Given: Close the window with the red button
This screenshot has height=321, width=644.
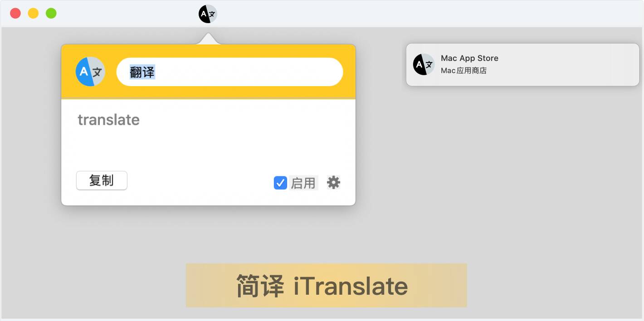Looking at the screenshot, I should [x=15, y=14].
